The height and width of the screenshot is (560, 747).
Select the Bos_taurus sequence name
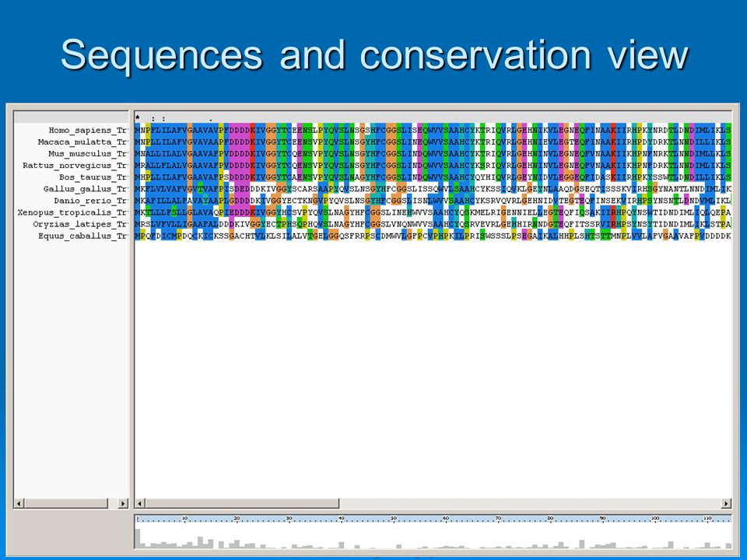[x=93, y=177]
